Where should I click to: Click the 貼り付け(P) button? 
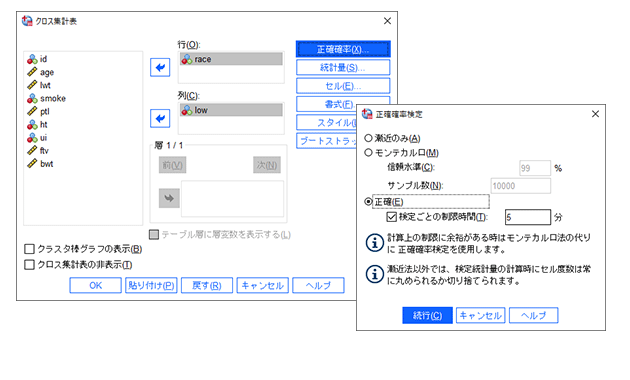pos(151,286)
